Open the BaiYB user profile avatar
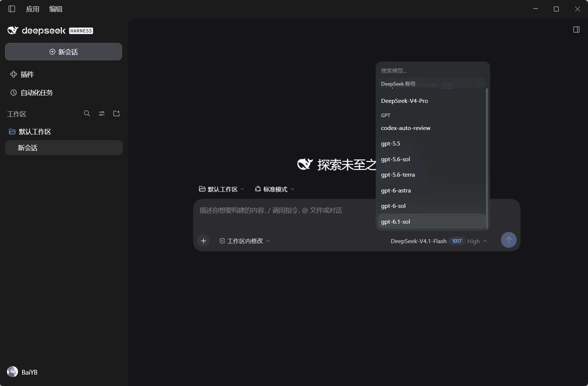 pos(12,372)
